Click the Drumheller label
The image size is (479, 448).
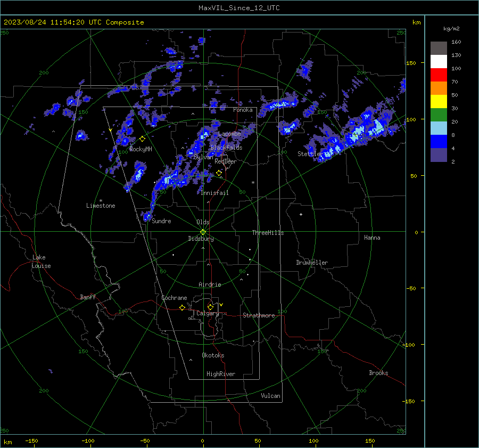(x=312, y=263)
